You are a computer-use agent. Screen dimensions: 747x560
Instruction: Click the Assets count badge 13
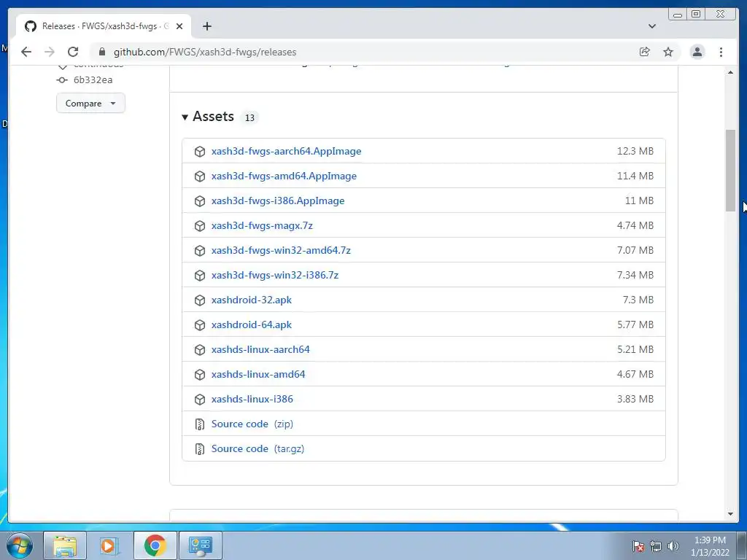249,117
